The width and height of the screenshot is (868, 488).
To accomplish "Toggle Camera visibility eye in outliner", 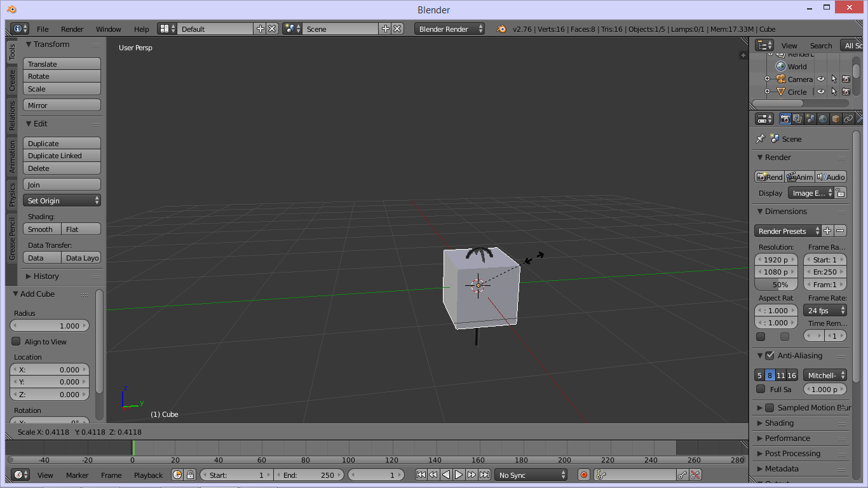I will pos(821,79).
